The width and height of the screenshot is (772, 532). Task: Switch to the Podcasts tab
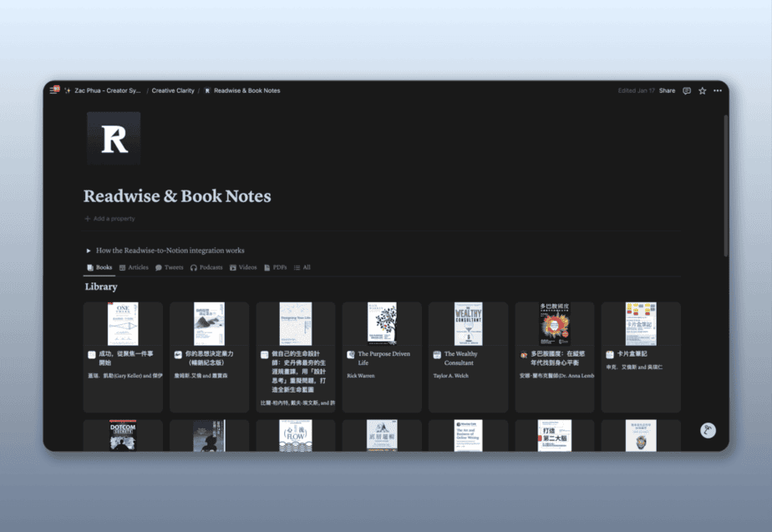(206, 267)
